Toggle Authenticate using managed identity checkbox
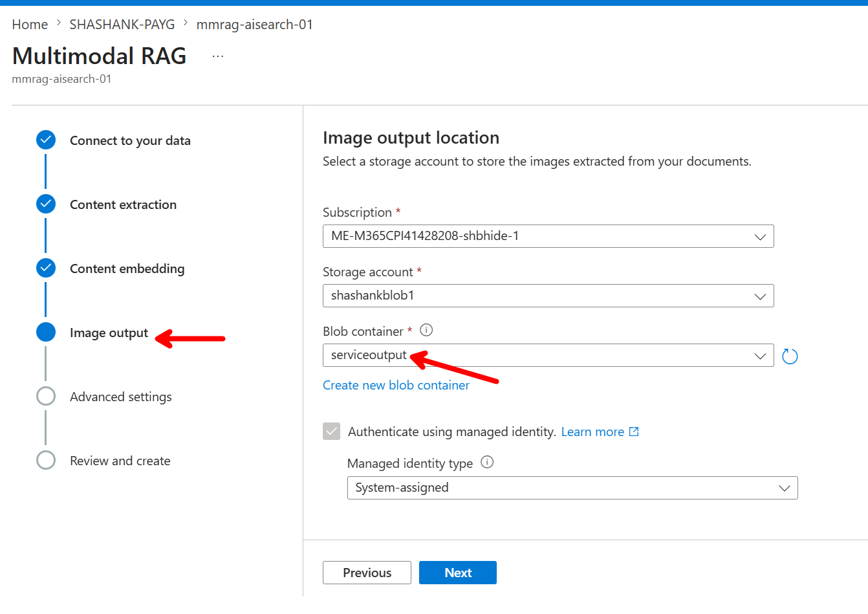The width and height of the screenshot is (868, 614). tap(332, 431)
